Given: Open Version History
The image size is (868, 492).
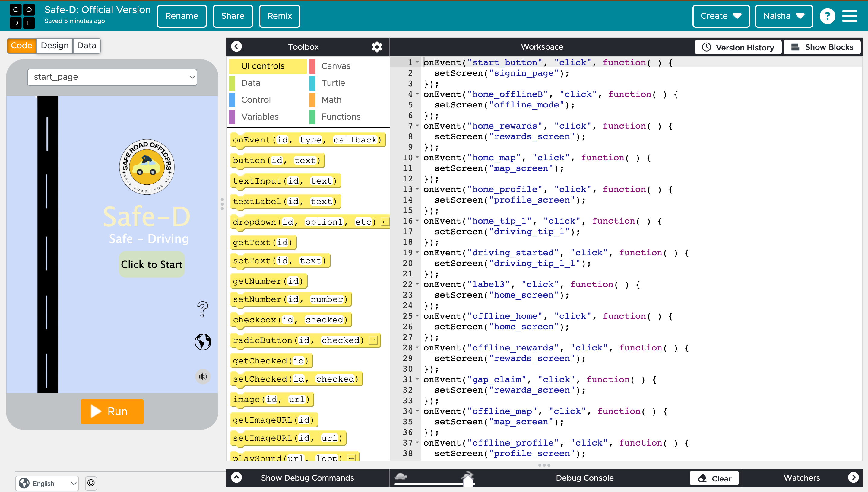Looking at the screenshot, I should 738,47.
